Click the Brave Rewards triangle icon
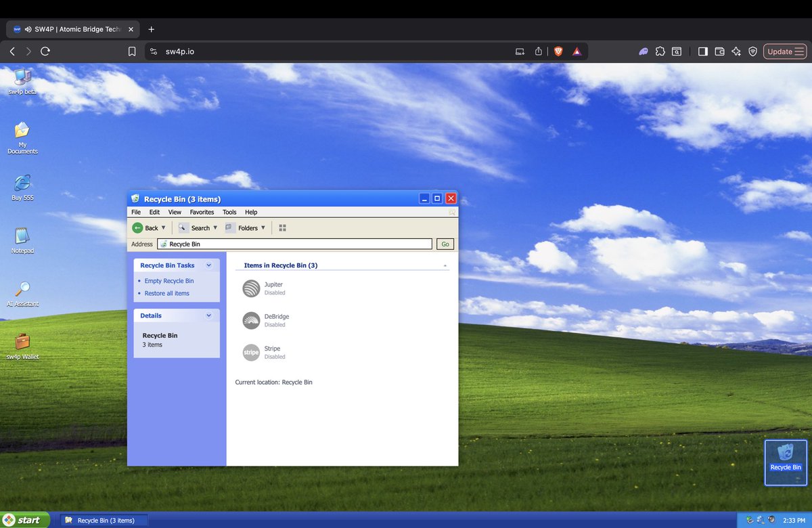812x528 pixels. 577,51
